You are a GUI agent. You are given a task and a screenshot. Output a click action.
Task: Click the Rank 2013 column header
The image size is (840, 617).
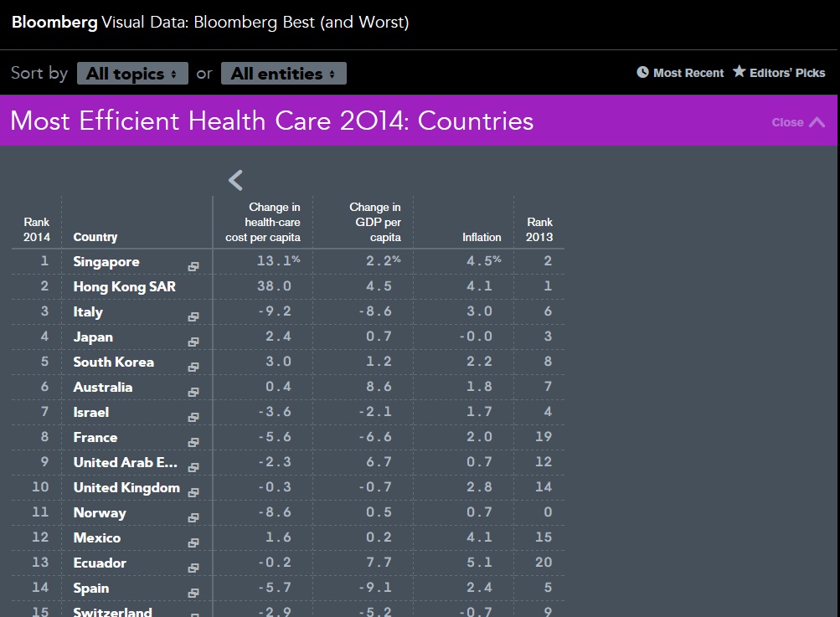click(539, 229)
